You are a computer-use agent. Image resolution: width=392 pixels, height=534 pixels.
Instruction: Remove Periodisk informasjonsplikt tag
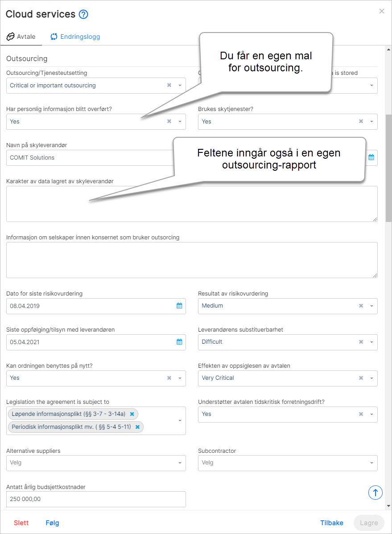point(138,427)
